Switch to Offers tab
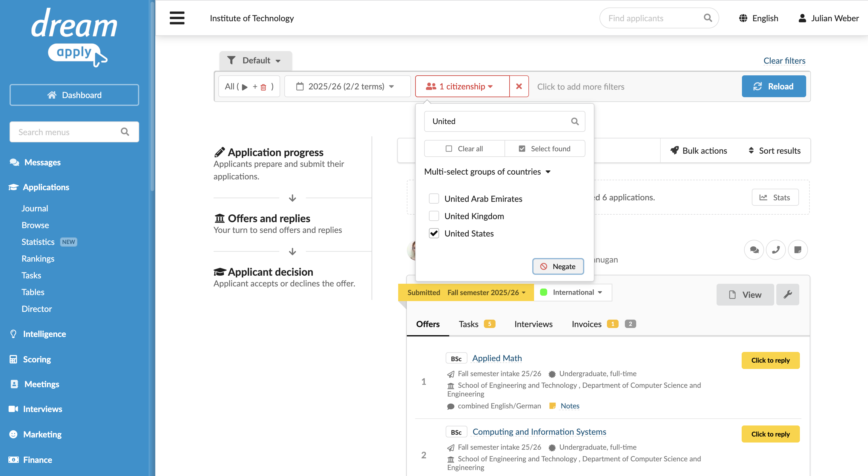The image size is (868, 476). [428, 324]
